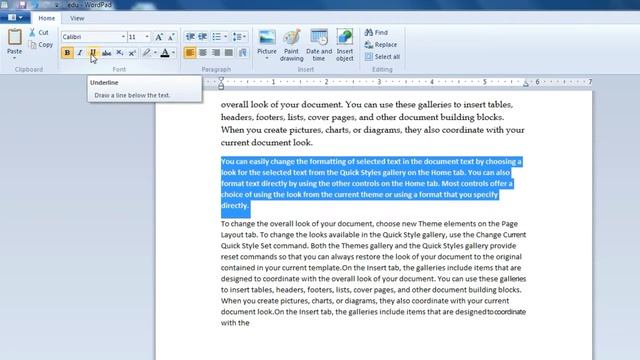Click the right indent marker on ruler
This screenshot has height=360, width=640.
(x=526, y=84)
